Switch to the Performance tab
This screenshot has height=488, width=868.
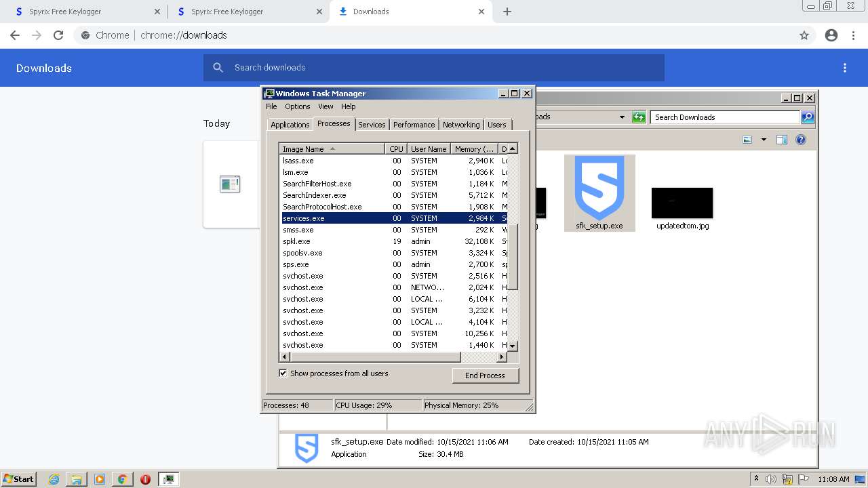pos(414,125)
